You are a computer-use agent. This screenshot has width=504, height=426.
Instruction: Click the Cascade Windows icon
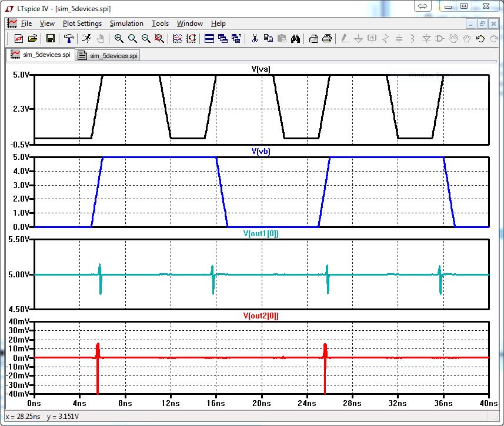tap(222, 39)
